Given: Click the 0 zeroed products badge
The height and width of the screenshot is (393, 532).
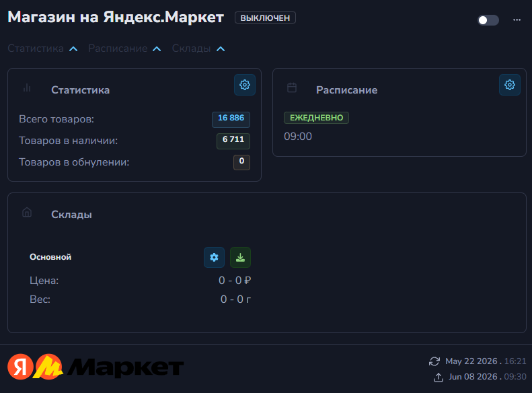Looking at the screenshot, I should click(x=241, y=162).
